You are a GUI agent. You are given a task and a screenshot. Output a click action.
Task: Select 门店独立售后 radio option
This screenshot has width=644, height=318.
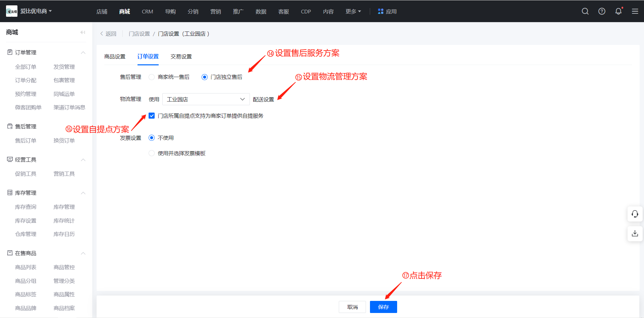205,77
